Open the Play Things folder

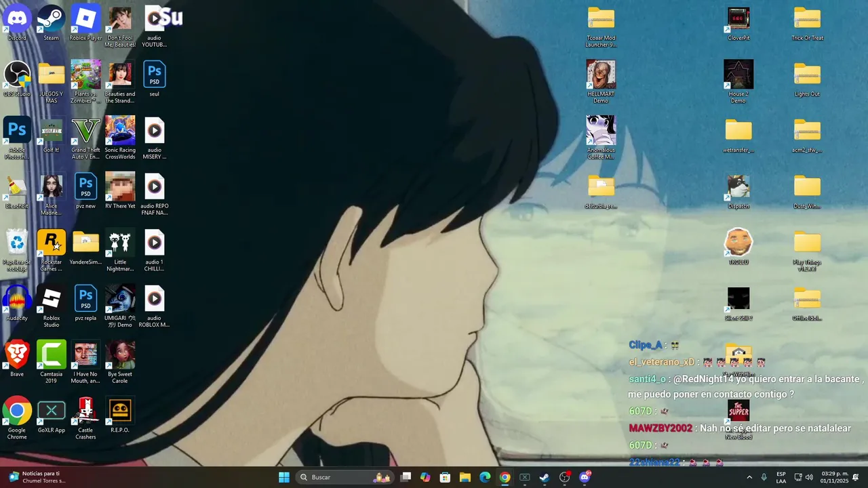[x=807, y=251]
